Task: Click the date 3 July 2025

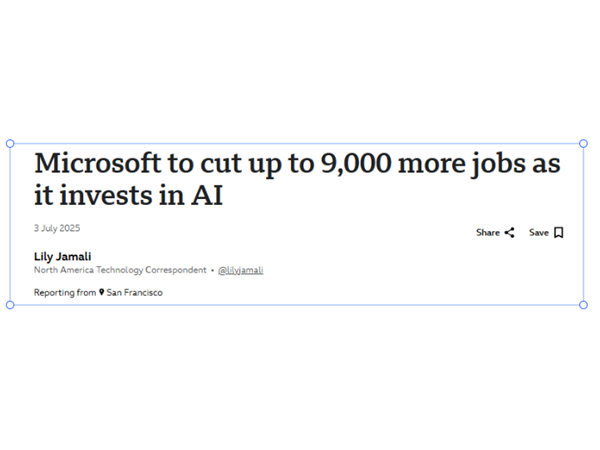Action: tap(57, 228)
